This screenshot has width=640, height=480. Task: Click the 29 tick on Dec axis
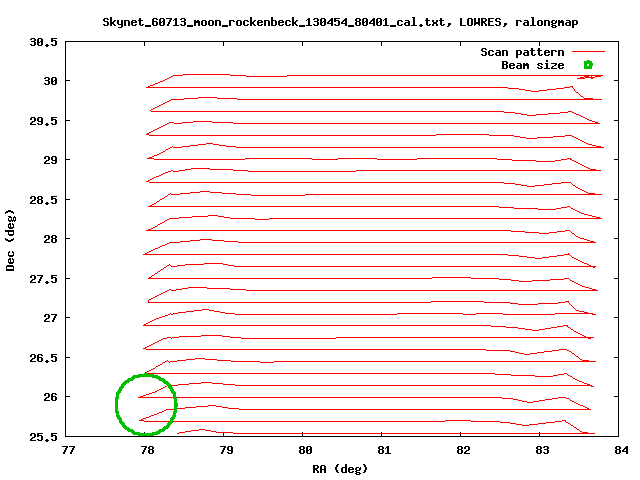(51, 160)
